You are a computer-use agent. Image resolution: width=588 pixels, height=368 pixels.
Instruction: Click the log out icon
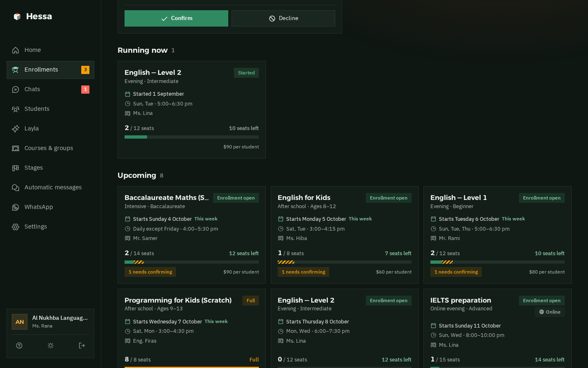[x=82, y=346]
